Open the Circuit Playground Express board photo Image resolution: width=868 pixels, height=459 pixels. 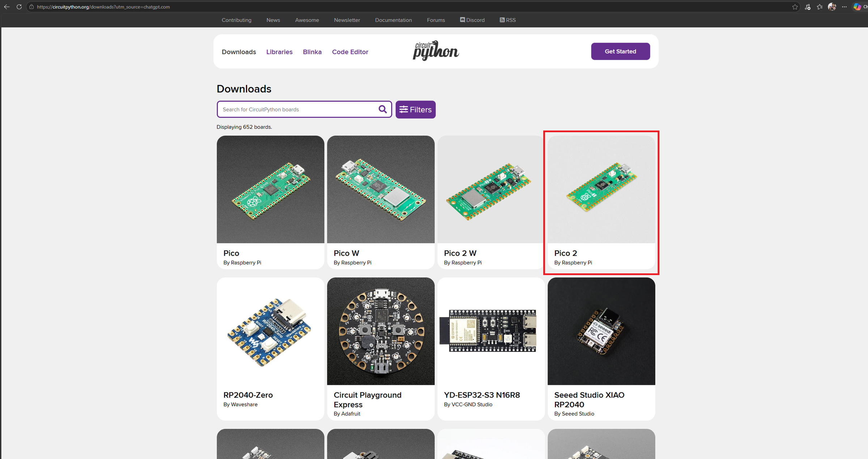pos(381,331)
